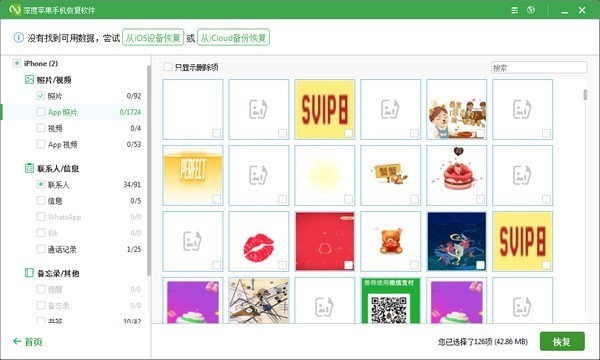Select 联系人 row in the sidebar
The height and width of the screenshot is (360, 600).
(73, 184)
